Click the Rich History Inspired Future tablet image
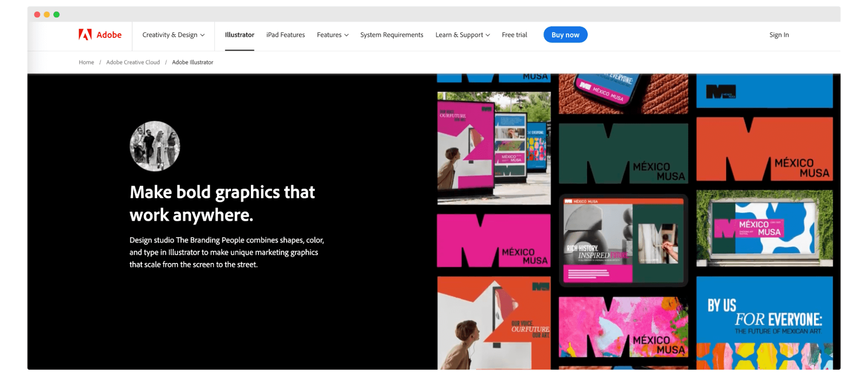 623,240
